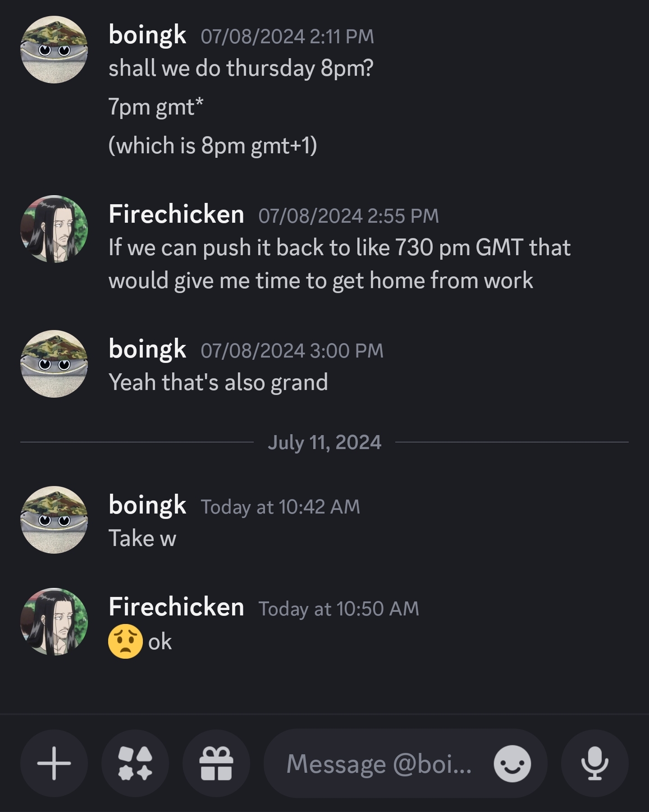Select the '7pm gmt*' message
Viewport: 649px width, 812px height.
156,107
